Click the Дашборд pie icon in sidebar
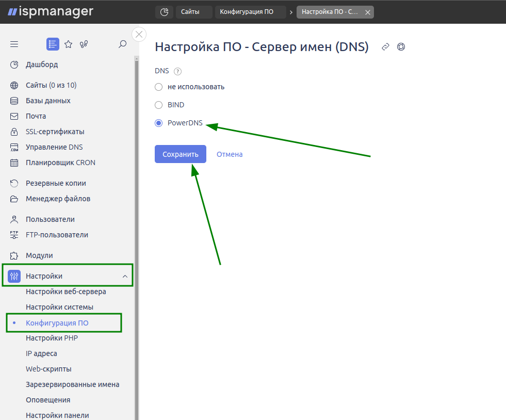The height and width of the screenshot is (420, 506). (14, 64)
